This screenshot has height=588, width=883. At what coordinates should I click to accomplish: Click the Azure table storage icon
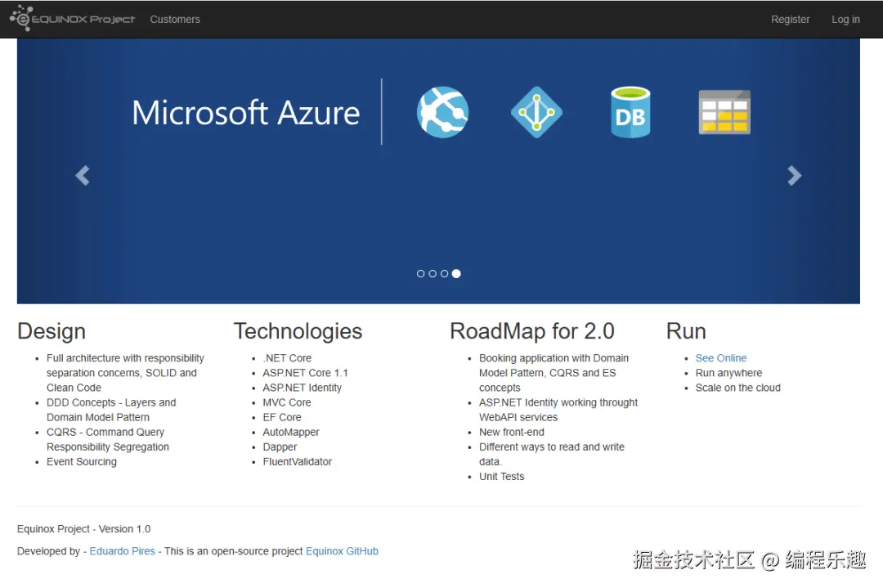click(724, 112)
